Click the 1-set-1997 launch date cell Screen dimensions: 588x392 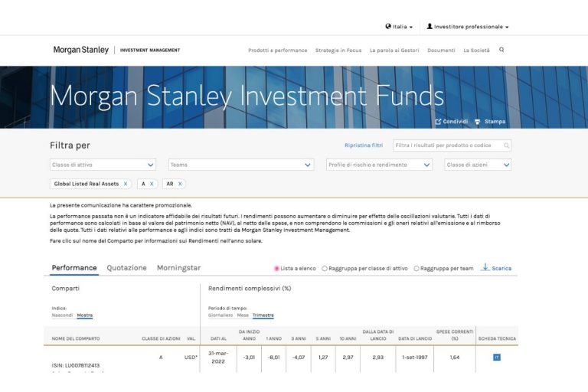tap(415, 357)
